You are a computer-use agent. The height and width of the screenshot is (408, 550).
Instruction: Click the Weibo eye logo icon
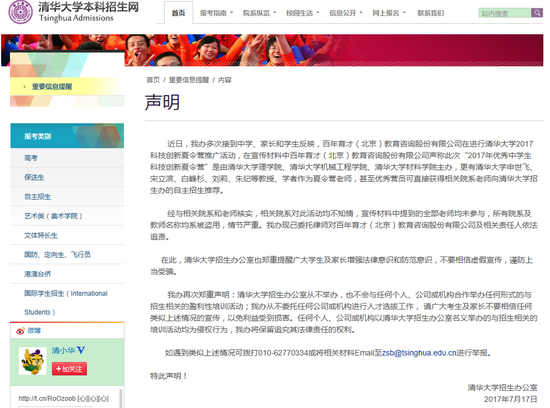(20, 330)
